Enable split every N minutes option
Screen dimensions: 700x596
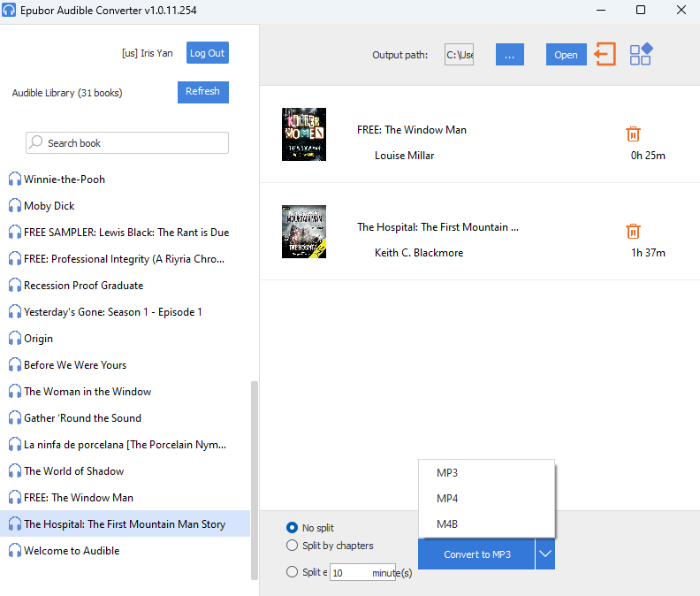293,572
